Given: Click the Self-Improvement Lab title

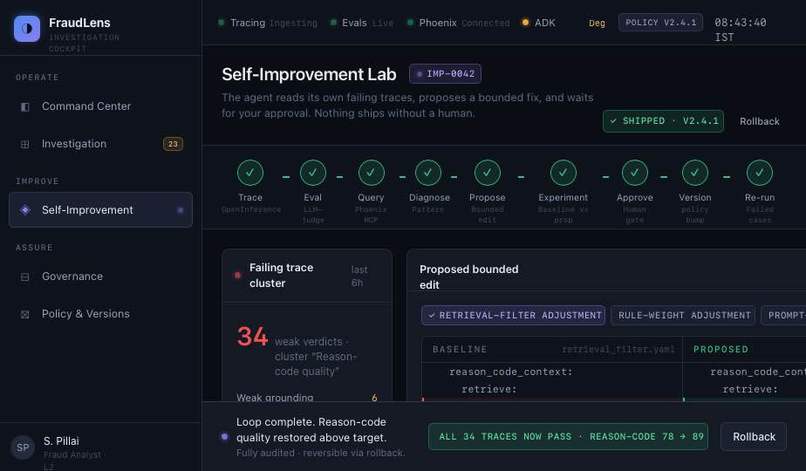Looking at the screenshot, I should click(309, 74).
